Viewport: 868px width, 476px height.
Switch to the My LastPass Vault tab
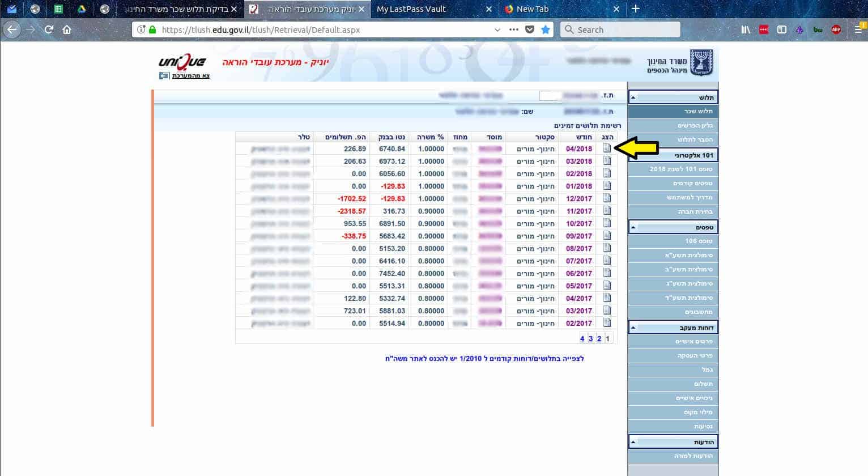(411, 9)
